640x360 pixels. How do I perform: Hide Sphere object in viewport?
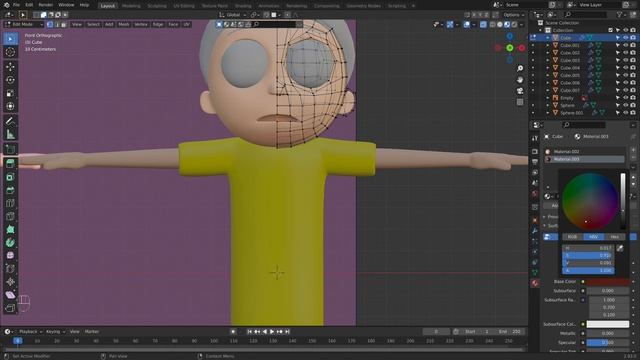[625, 105]
